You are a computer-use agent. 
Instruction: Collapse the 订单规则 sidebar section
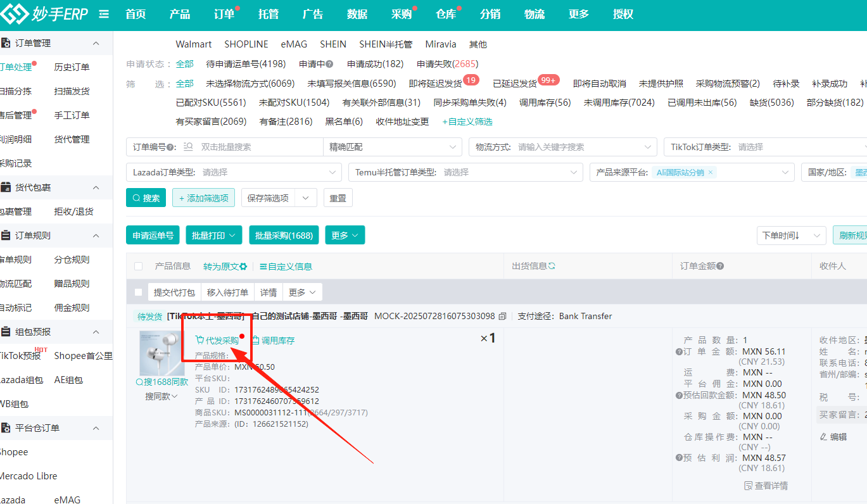pyautogui.click(x=96, y=236)
